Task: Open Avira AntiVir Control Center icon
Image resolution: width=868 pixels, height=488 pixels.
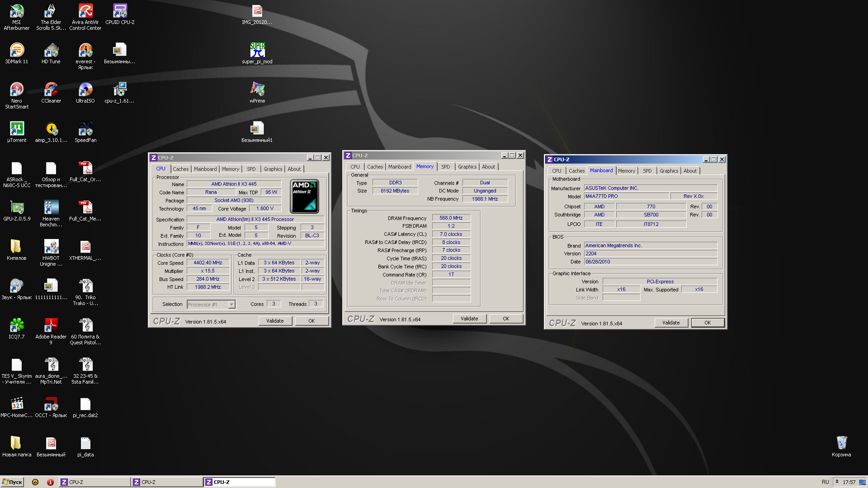Action: 85,17
